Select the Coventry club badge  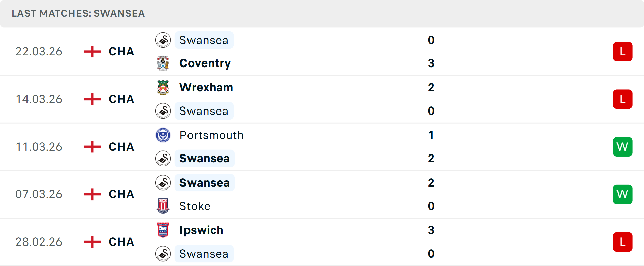pyautogui.click(x=163, y=63)
